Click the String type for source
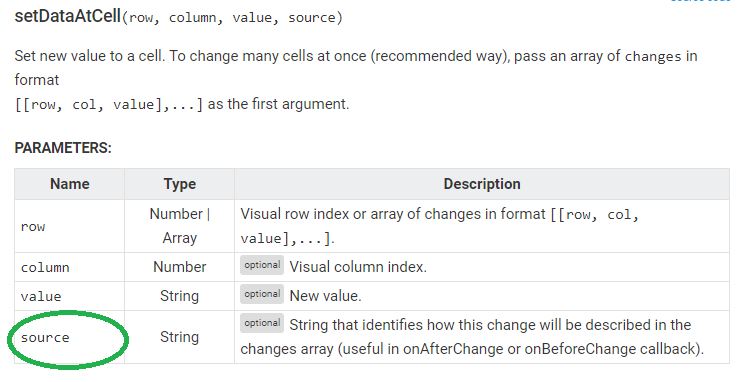 pos(179,337)
